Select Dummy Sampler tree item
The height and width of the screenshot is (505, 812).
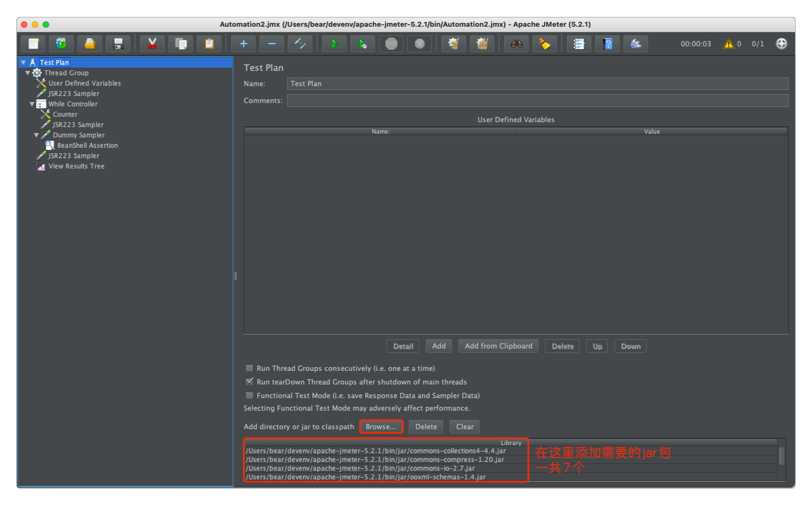click(x=78, y=135)
